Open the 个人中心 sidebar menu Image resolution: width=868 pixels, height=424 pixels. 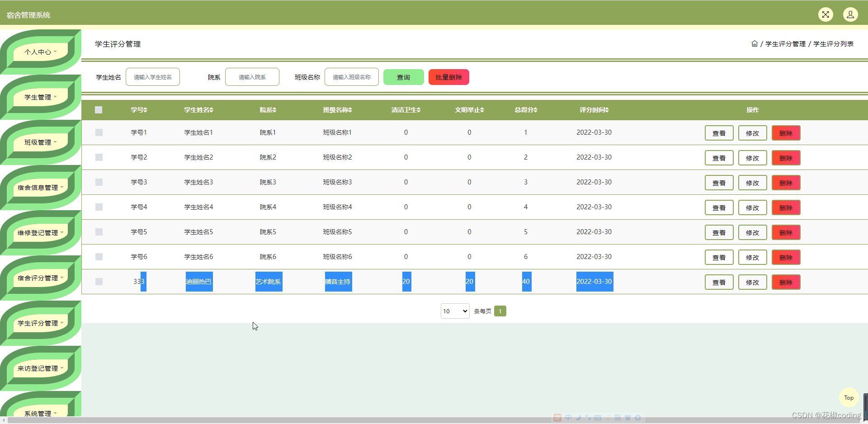point(40,51)
